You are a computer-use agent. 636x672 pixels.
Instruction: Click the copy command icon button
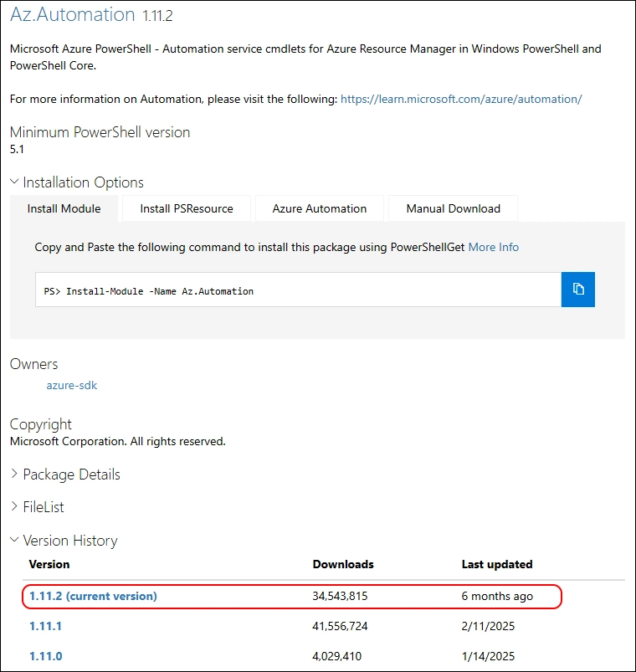577,290
